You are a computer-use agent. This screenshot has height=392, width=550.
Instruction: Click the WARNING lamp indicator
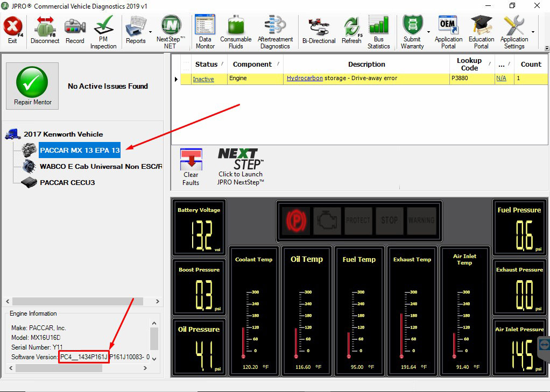421,220
